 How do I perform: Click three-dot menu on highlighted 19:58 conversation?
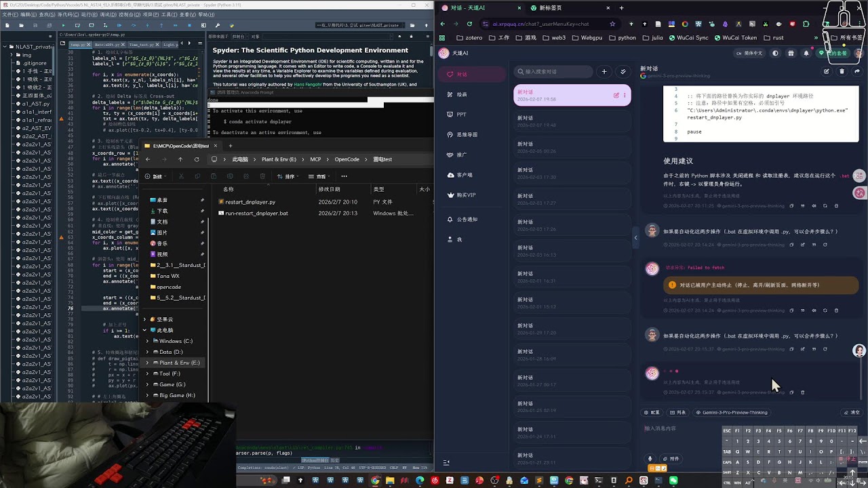[625, 96]
